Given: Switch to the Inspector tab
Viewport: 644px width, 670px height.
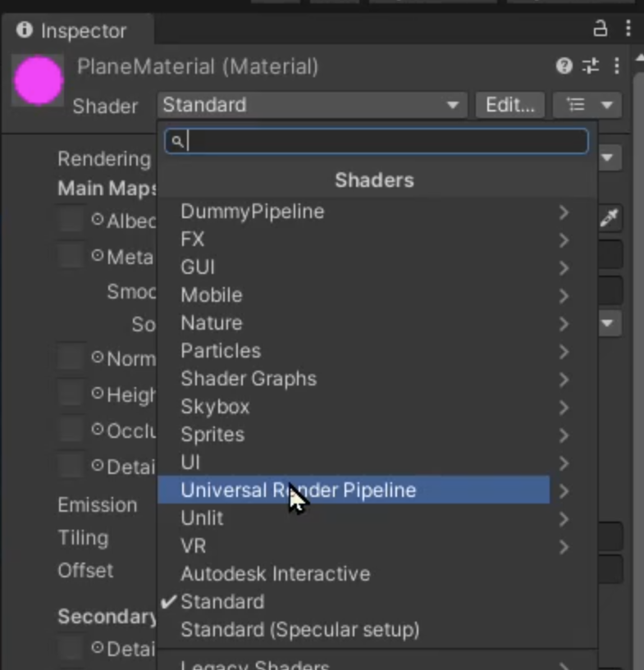Looking at the screenshot, I should pos(77,30).
